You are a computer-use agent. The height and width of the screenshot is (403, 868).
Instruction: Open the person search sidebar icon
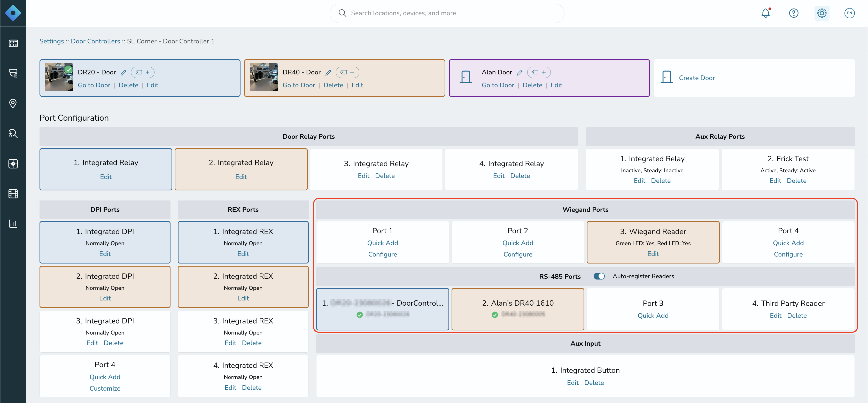pos(13,134)
